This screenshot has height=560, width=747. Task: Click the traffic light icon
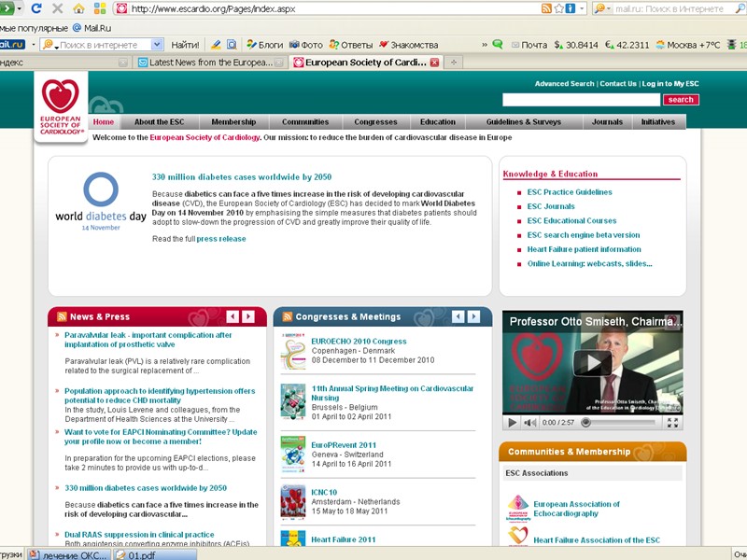732,45
